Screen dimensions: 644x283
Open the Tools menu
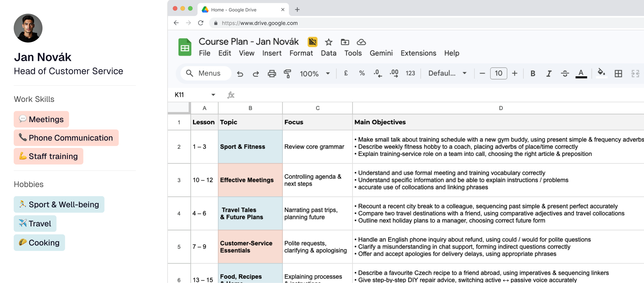pos(353,53)
